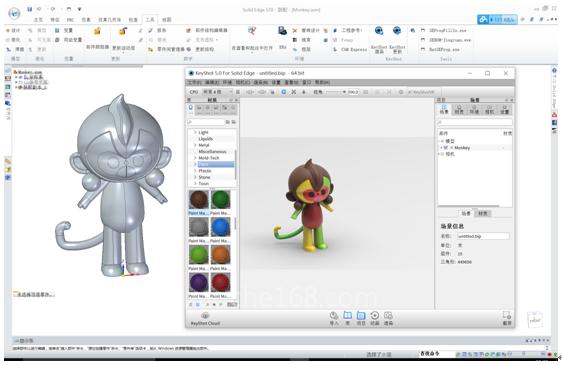Screen dimensions: 562x365
Task: Click the KeyShot update icon in ribbon
Action: pos(397,31)
